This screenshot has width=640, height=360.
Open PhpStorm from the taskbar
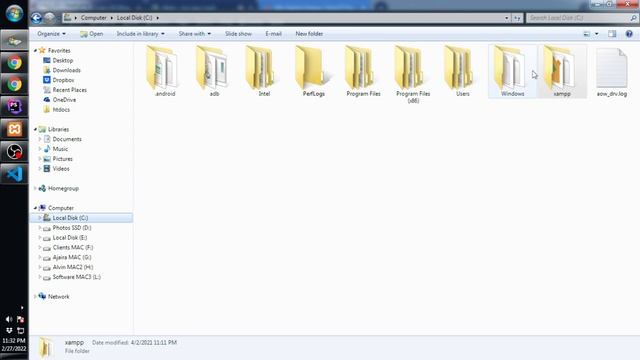[x=14, y=107]
